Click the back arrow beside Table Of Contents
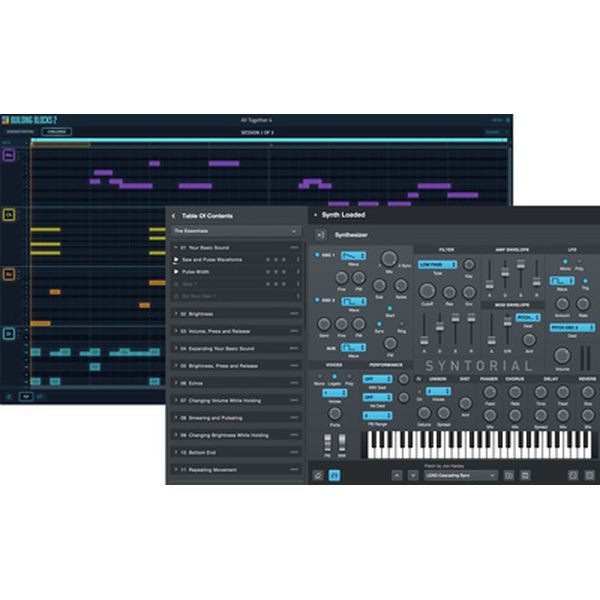600x600 pixels. (x=174, y=215)
